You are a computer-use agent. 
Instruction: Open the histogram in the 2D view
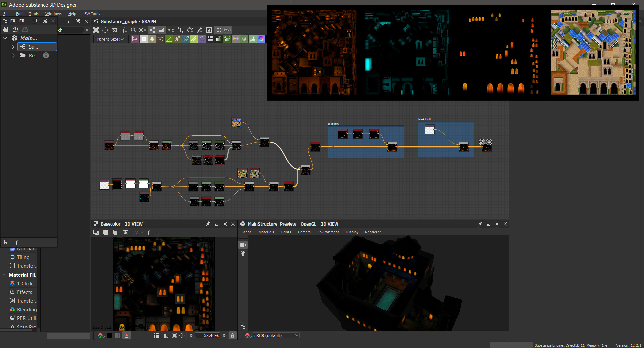tap(158, 232)
